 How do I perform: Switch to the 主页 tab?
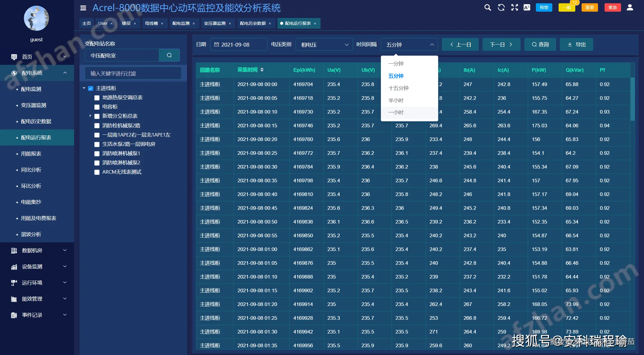pos(87,23)
